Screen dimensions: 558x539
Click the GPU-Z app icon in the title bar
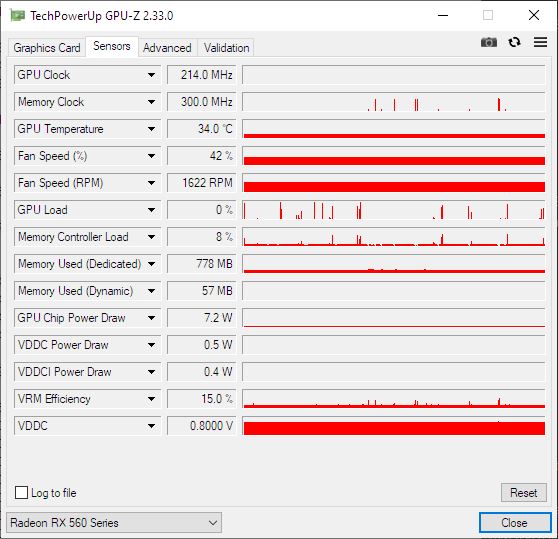coord(17,16)
